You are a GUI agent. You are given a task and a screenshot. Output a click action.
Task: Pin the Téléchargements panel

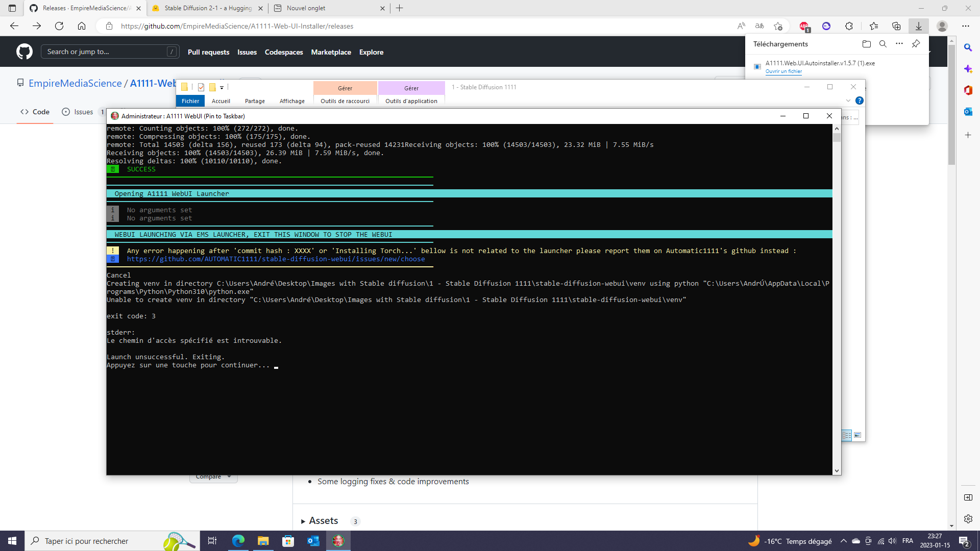tap(916, 44)
